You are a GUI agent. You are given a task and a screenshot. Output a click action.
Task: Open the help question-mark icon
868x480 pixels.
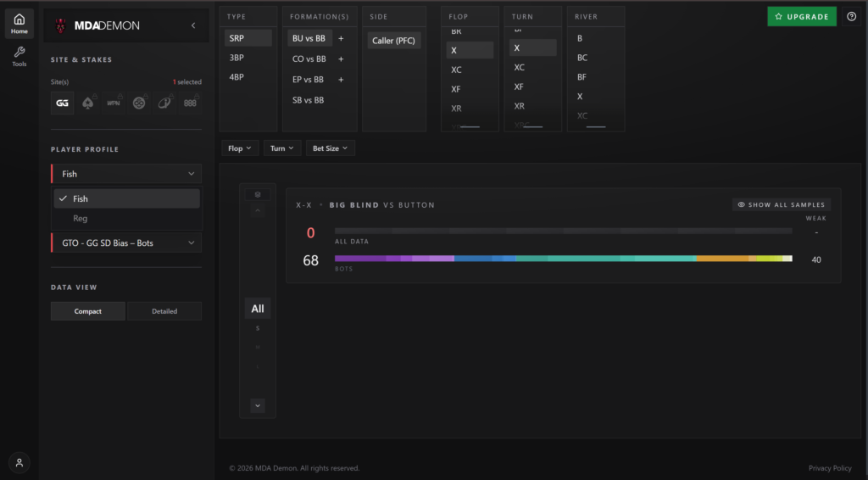point(851,17)
